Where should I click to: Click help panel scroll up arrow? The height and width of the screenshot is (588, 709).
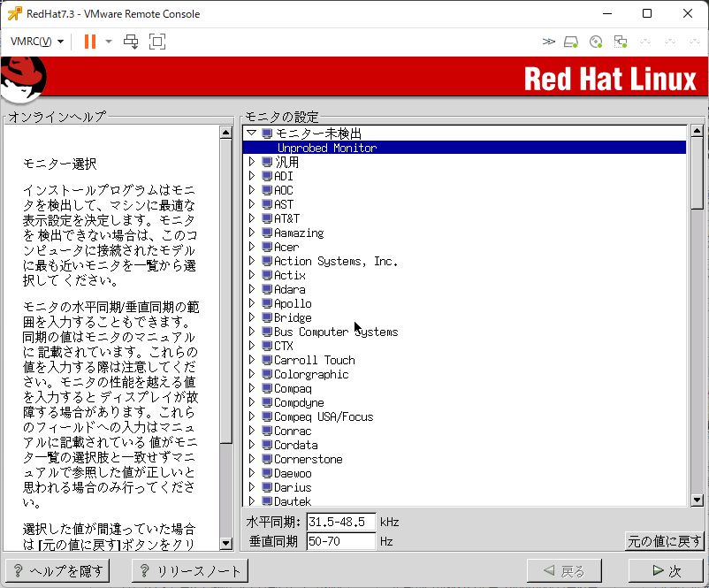coord(225,133)
